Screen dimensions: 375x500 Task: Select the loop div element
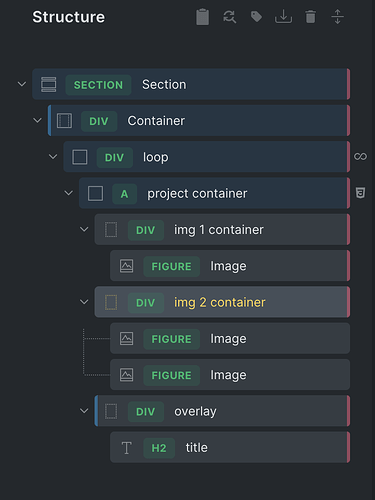[x=207, y=157]
